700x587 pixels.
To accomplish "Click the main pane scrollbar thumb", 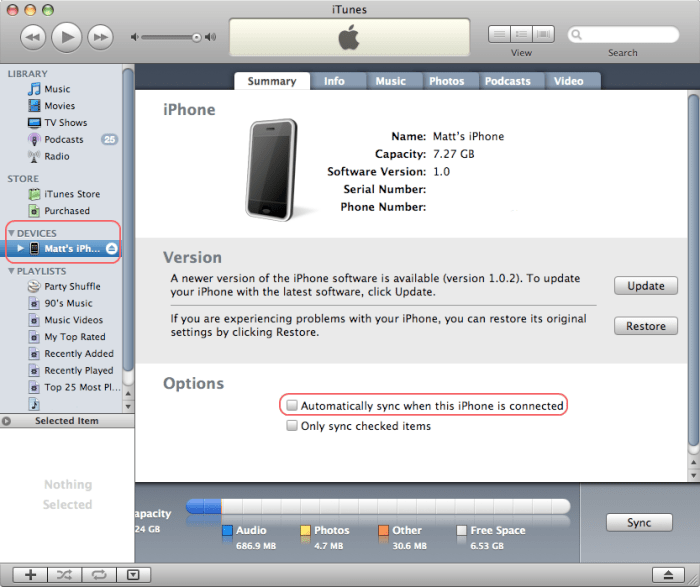I will 693,270.
